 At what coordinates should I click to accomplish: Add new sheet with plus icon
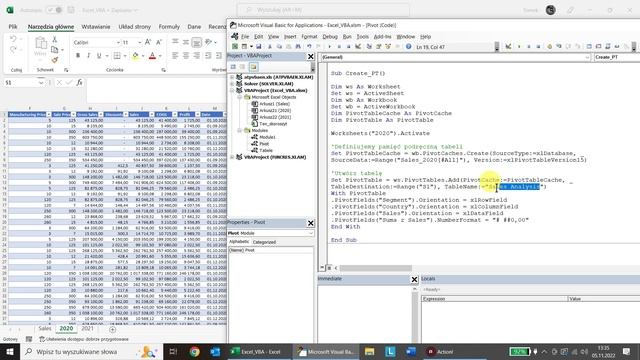pos(112,329)
